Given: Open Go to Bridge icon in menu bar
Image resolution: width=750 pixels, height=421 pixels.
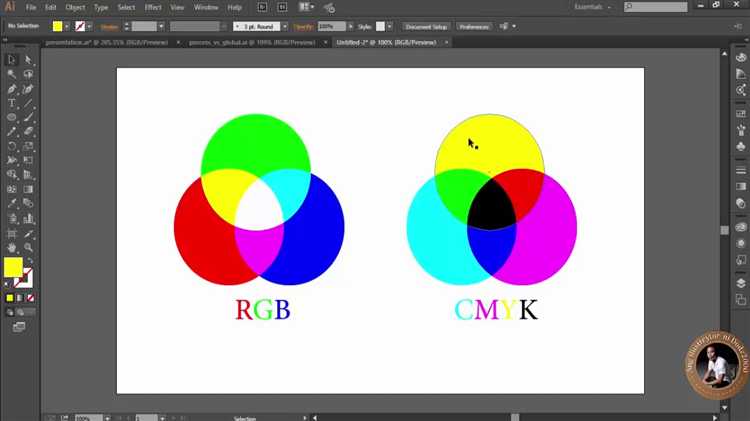Looking at the screenshot, I should [262, 7].
